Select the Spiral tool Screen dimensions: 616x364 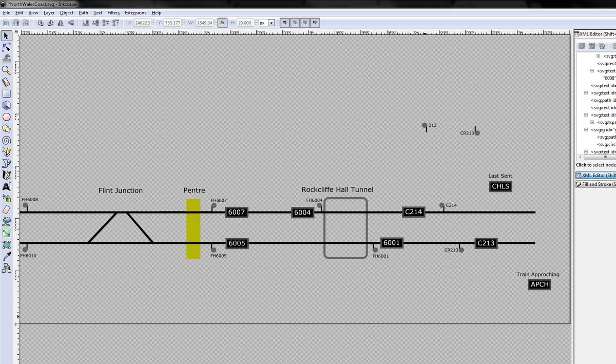pyautogui.click(x=7, y=140)
